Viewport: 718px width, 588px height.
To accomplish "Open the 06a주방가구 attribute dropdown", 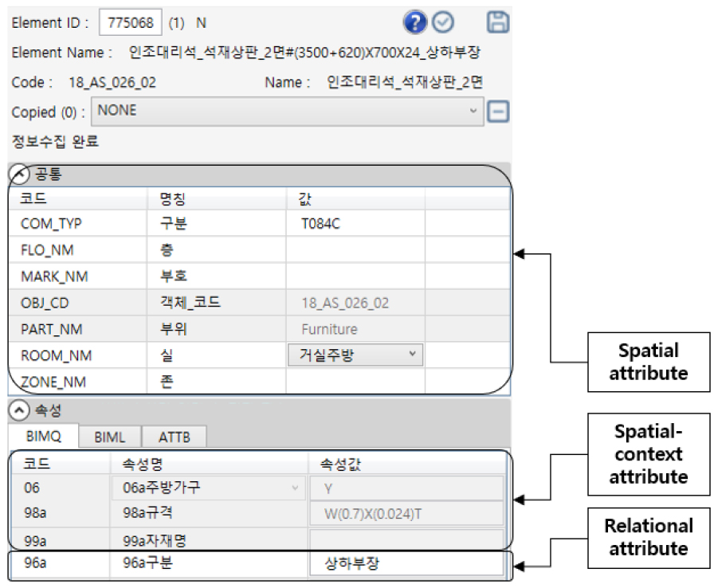I will pos(294,487).
